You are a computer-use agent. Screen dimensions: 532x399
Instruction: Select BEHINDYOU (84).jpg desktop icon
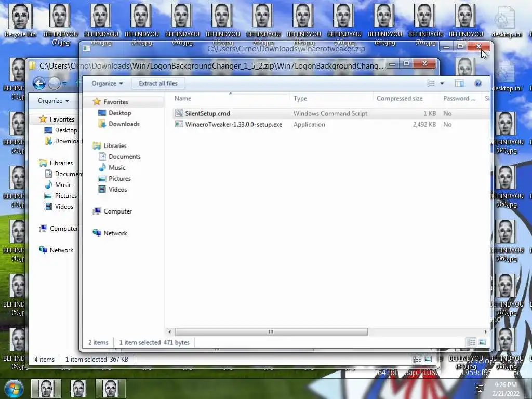click(x=507, y=132)
